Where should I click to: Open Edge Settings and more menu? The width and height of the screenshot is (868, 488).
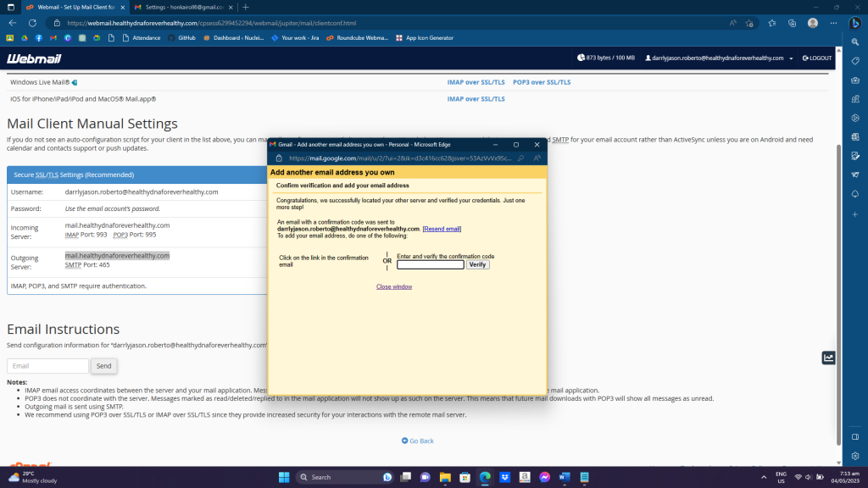pyautogui.click(x=834, y=23)
